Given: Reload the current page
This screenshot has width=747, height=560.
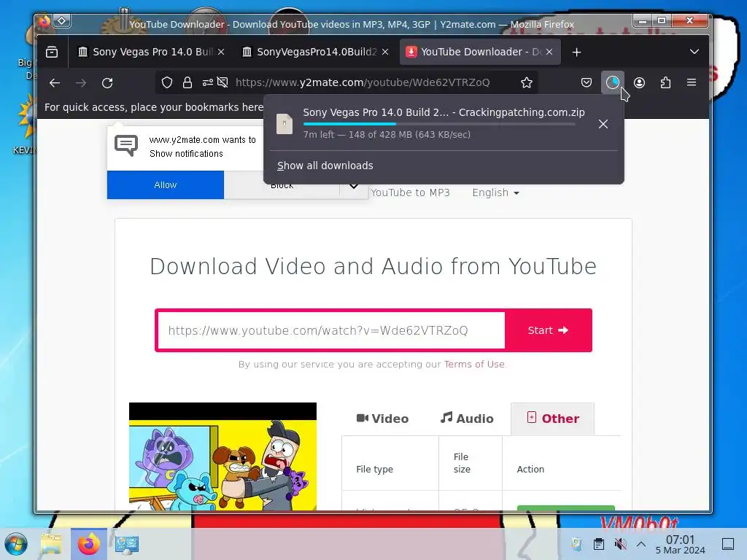Looking at the screenshot, I should (107, 83).
